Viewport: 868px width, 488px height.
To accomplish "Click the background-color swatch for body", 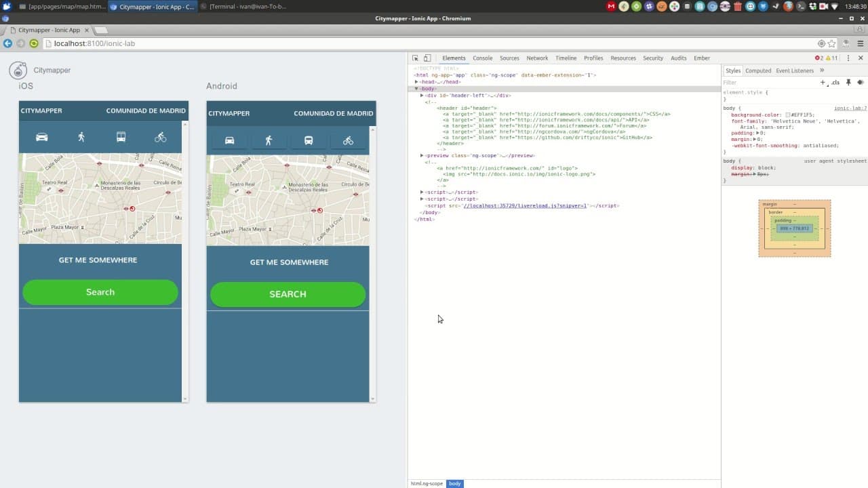I will 788,115.
